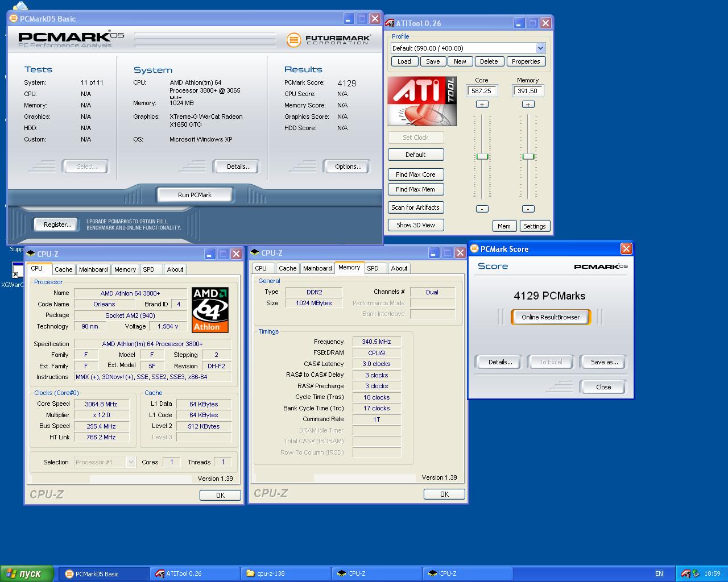Open profile Properties in ATITool

[526, 61]
